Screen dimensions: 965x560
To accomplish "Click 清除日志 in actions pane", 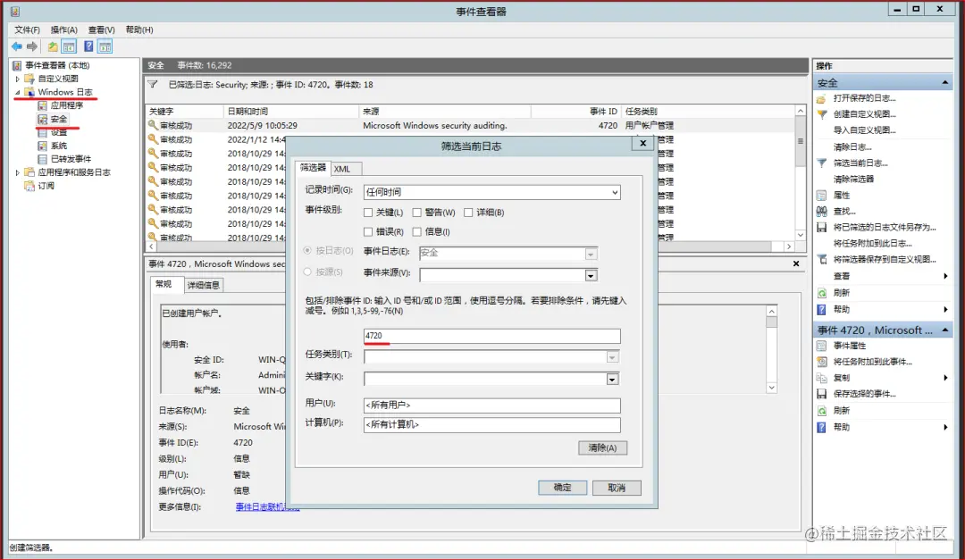I will point(852,147).
